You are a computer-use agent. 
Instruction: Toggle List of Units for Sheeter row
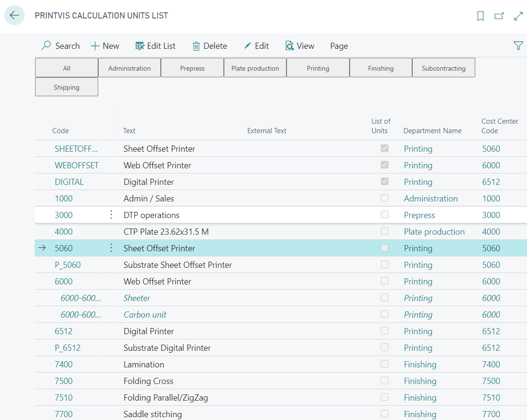point(385,297)
